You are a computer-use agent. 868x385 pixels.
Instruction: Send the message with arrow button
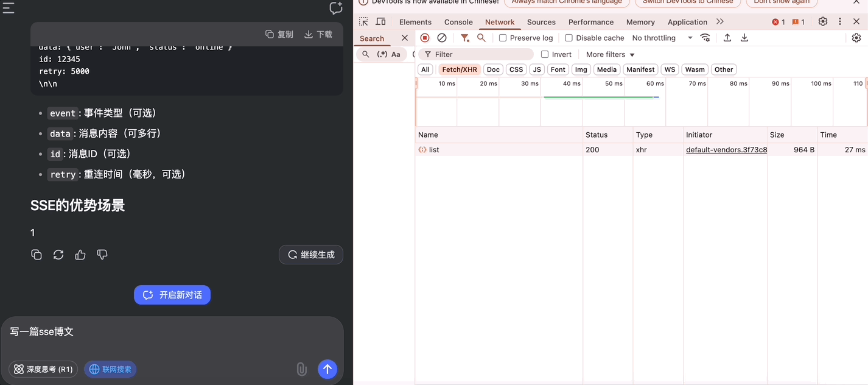(x=327, y=369)
